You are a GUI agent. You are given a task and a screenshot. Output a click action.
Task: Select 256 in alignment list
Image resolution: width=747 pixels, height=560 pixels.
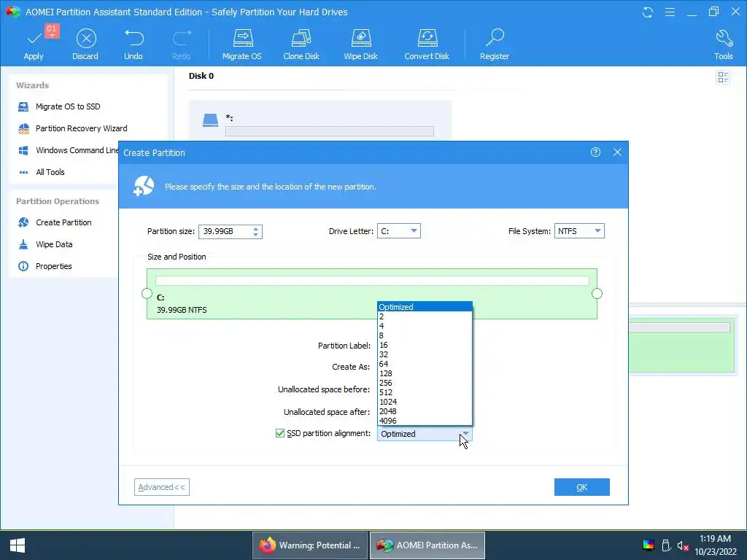(x=425, y=383)
